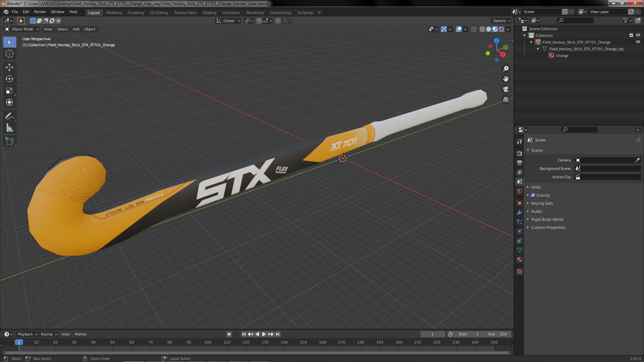Select the Annotate pencil tool
Viewport: 644px width, 362px height.
coord(9,116)
